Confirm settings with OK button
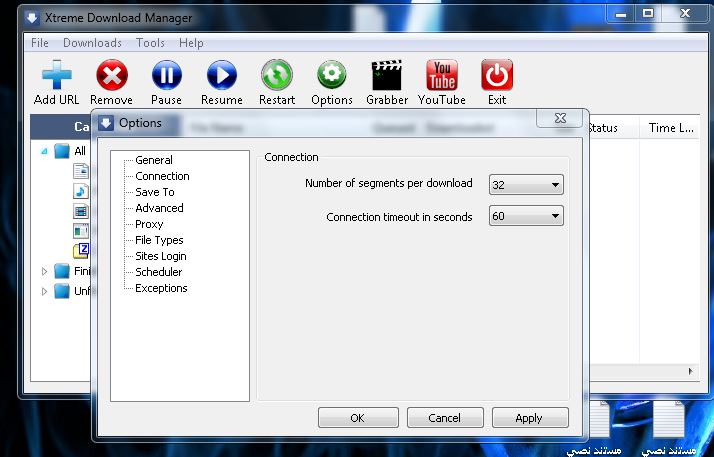This screenshot has width=714, height=457. (x=357, y=418)
